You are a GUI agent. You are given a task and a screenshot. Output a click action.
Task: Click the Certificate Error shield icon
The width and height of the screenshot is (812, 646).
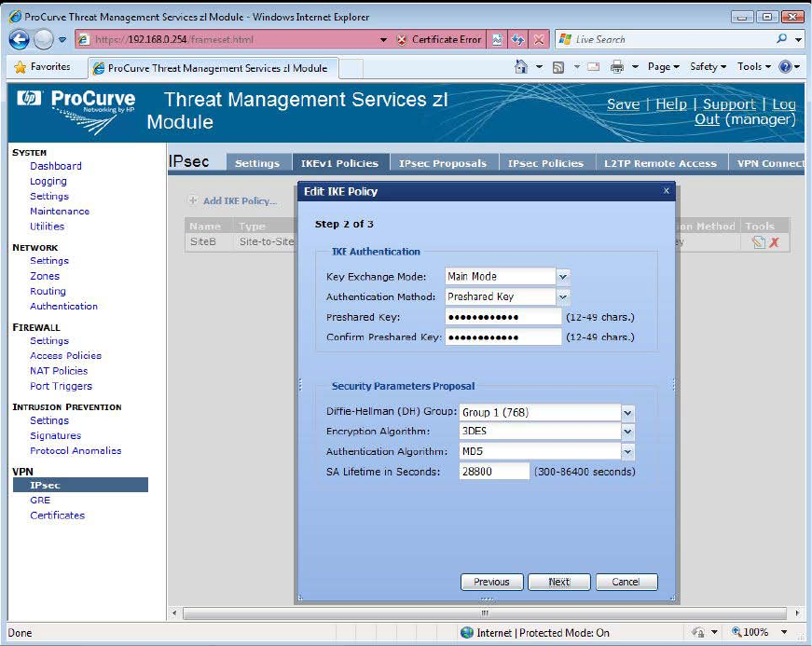[x=401, y=40]
